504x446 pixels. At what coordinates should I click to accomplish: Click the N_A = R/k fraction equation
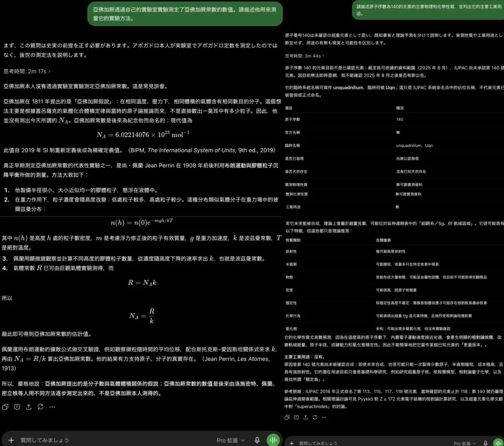click(142, 316)
